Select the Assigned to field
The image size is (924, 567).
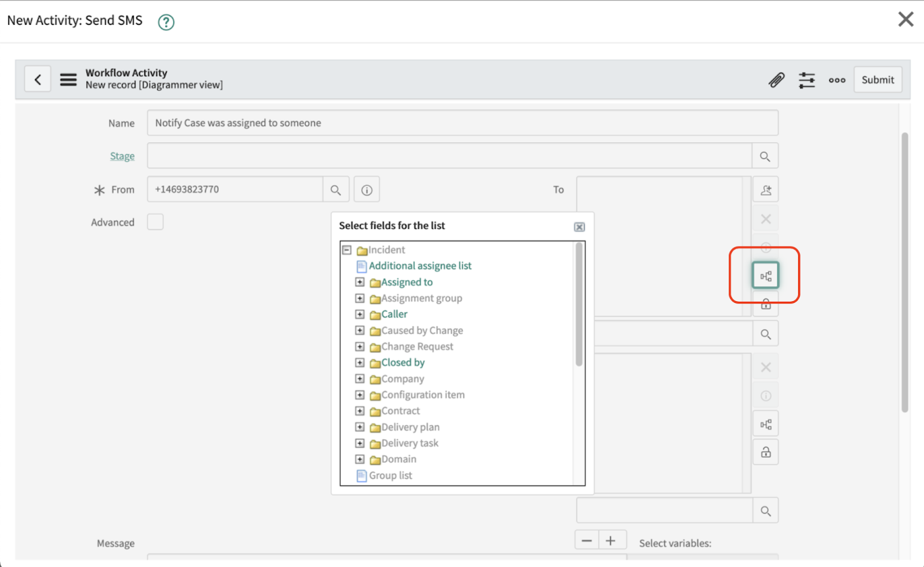407,282
